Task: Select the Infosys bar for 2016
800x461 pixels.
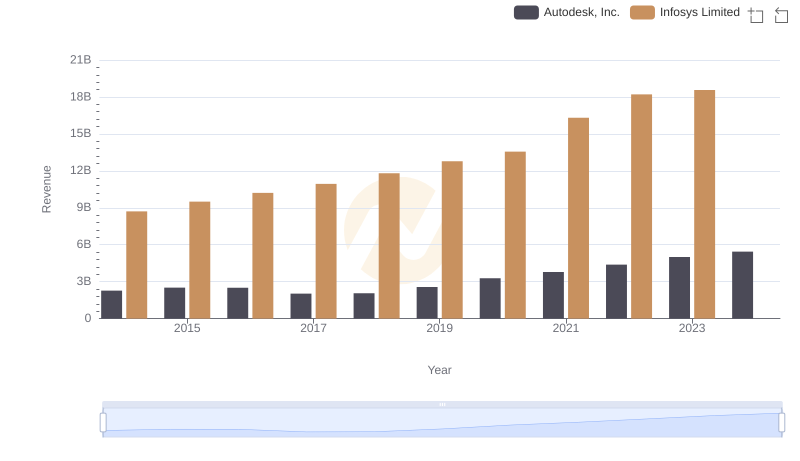Action: tap(263, 255)
